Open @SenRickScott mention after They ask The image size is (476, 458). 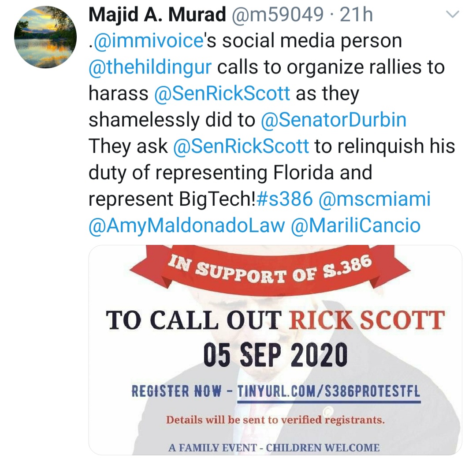coord(241,146)
